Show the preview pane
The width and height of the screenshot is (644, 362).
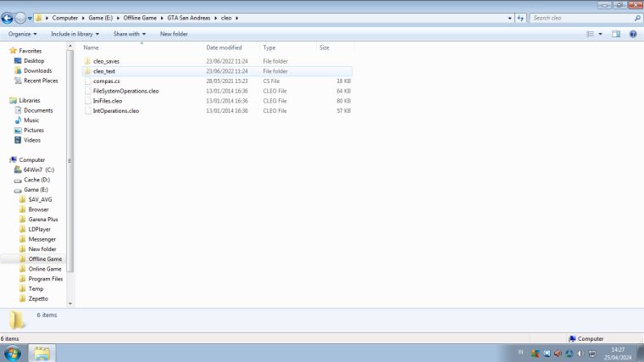point(616,34)
